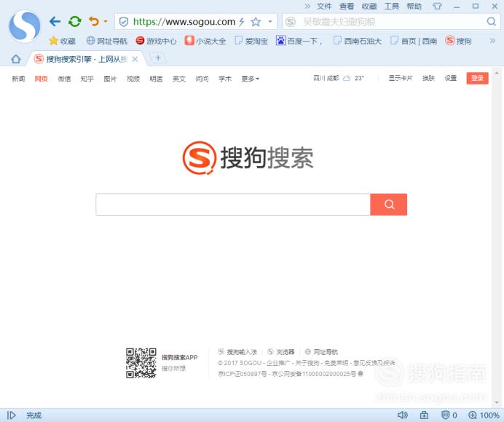Click the skin shirt icon
This screenshot has height=422, width=504.
pyautogui.click(x=437, y=6)
